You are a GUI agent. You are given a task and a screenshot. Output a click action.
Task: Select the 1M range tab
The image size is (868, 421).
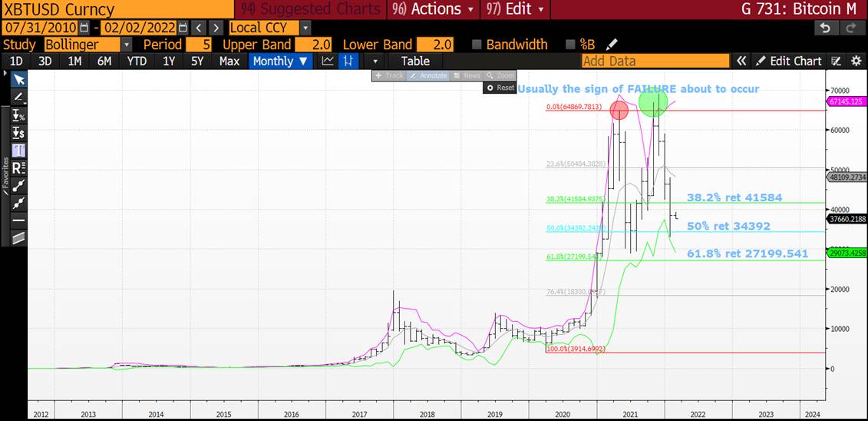click(x=74, y=61)
